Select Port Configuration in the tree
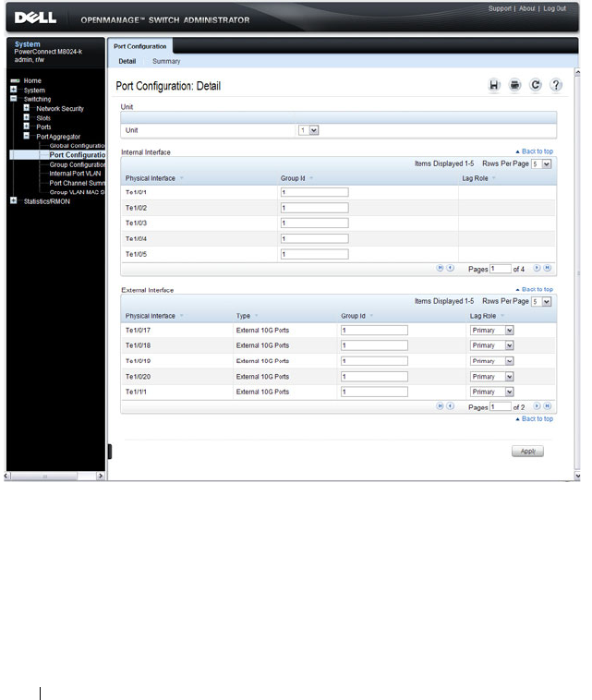 click(x=78, y=155)
